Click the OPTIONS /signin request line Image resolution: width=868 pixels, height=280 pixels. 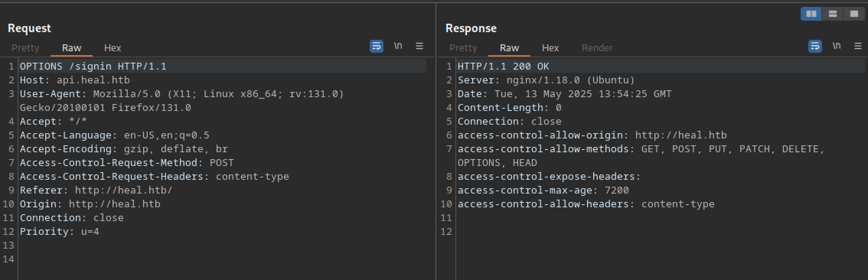click(93, 67)
